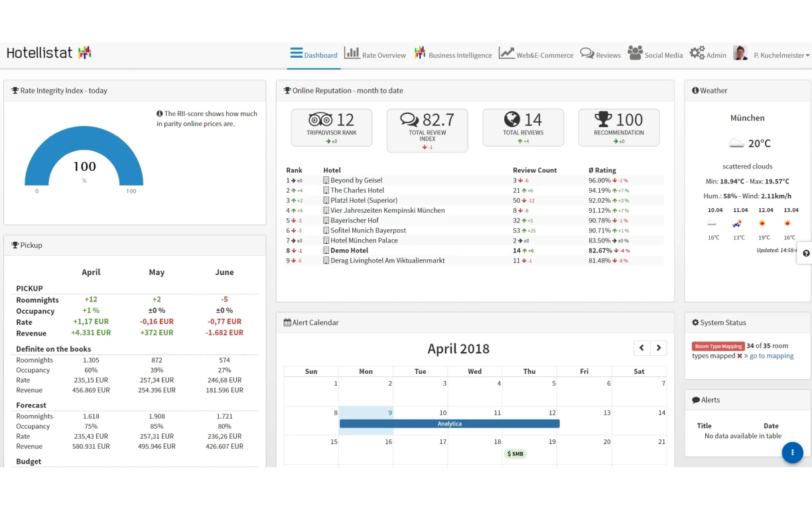Click the Review Count column header

pos(535,170)
